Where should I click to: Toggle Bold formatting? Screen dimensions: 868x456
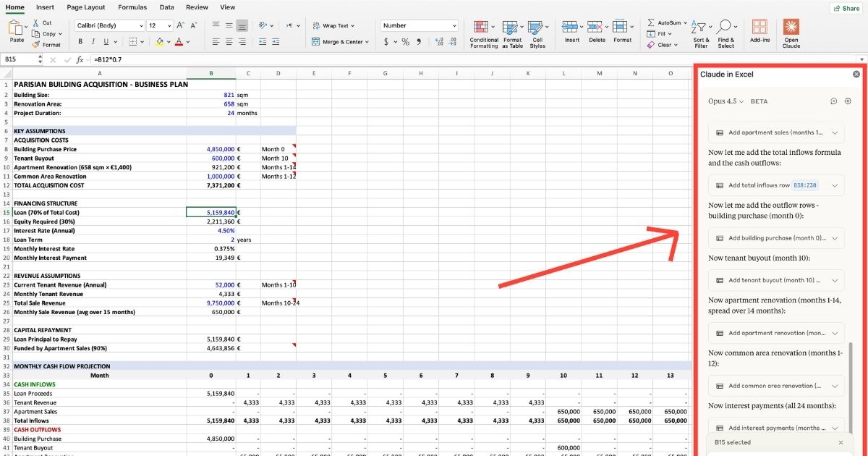click(80, 42)
